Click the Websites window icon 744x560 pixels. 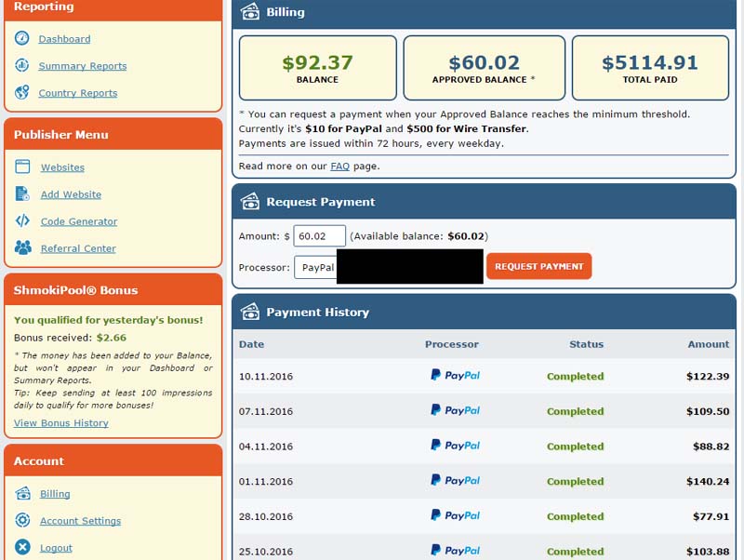click(22, 167)
